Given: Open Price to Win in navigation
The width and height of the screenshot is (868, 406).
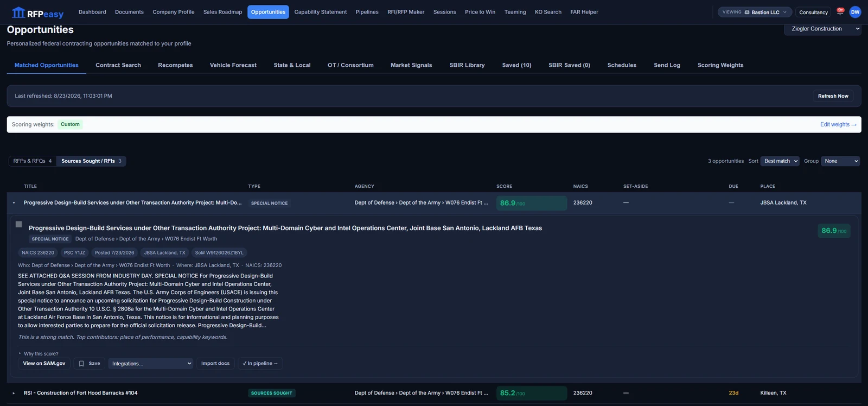Looking at the screenshot, I should (x=480, y=12).
